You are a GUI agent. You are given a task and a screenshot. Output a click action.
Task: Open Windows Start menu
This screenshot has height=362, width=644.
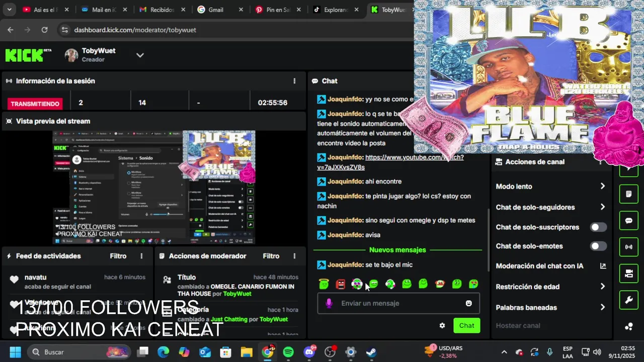pyautogui.click(x=15, y=352)
